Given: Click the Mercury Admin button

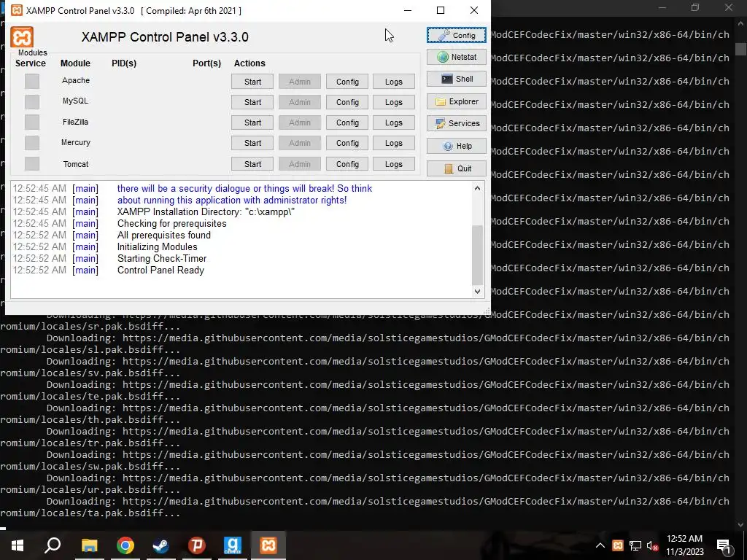Looking at the screenshot, I should pyautogui.click(x=300, y=143).
